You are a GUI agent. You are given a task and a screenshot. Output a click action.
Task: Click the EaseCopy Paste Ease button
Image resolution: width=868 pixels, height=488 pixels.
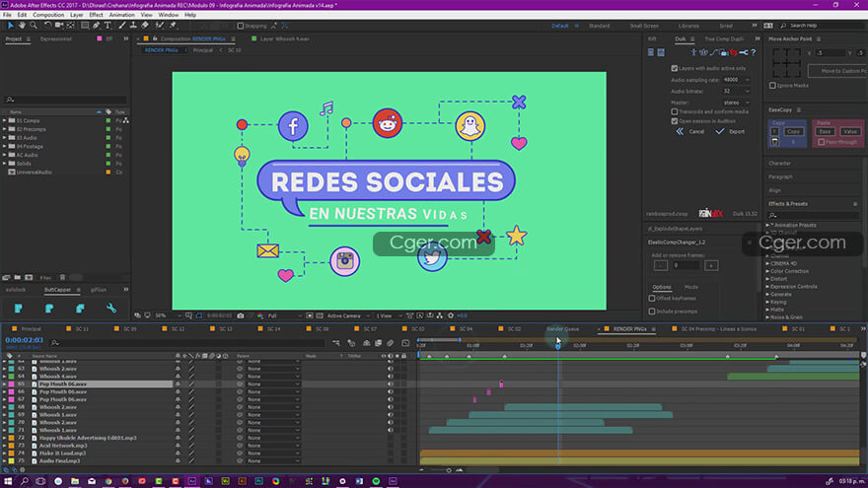click(825, 132)
